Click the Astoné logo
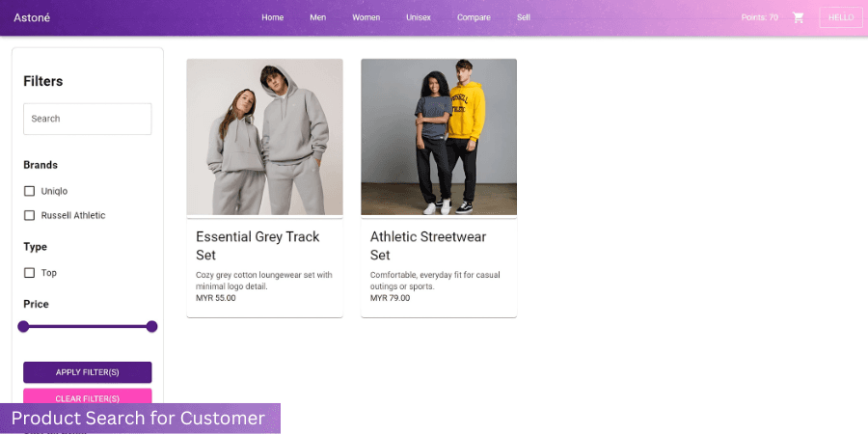 (32, 17)
